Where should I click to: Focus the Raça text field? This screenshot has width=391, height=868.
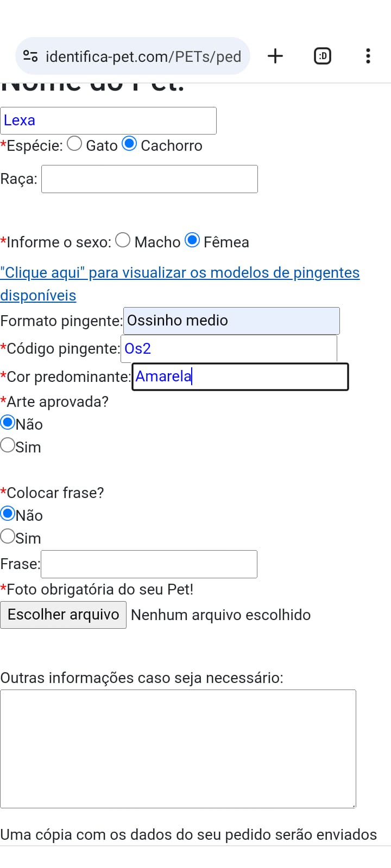click(149, 179)
